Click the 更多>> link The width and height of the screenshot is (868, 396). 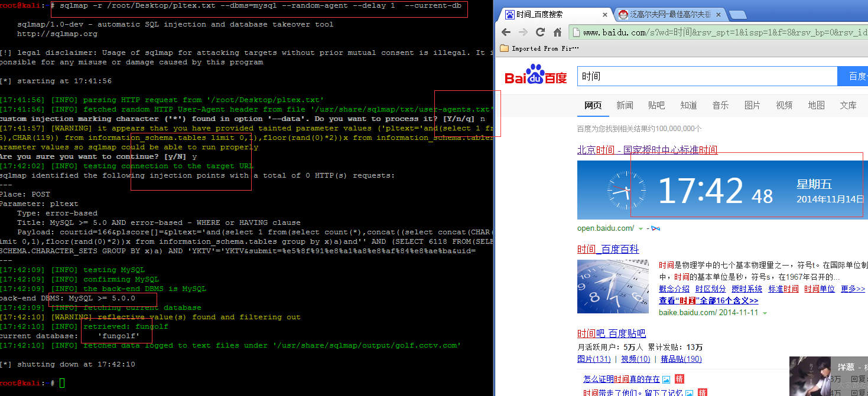point(853,289)
